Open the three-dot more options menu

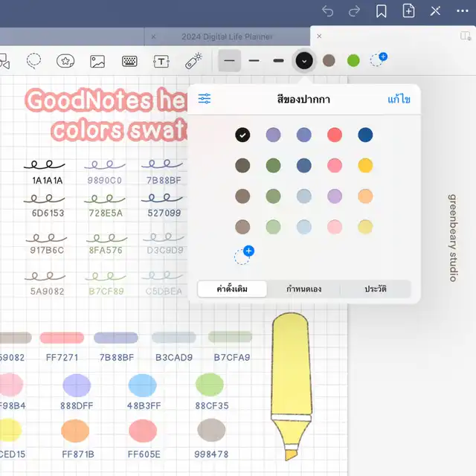(x=462, y=11)
